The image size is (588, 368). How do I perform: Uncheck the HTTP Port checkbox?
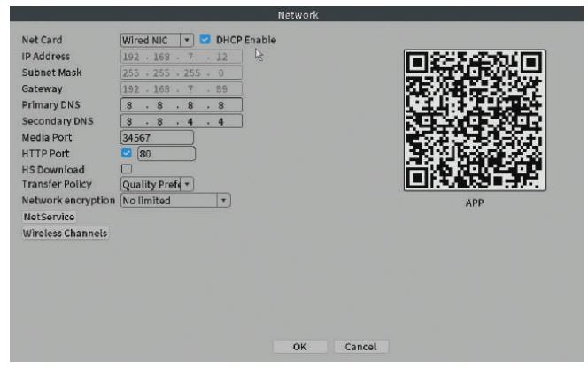[126, 153]
